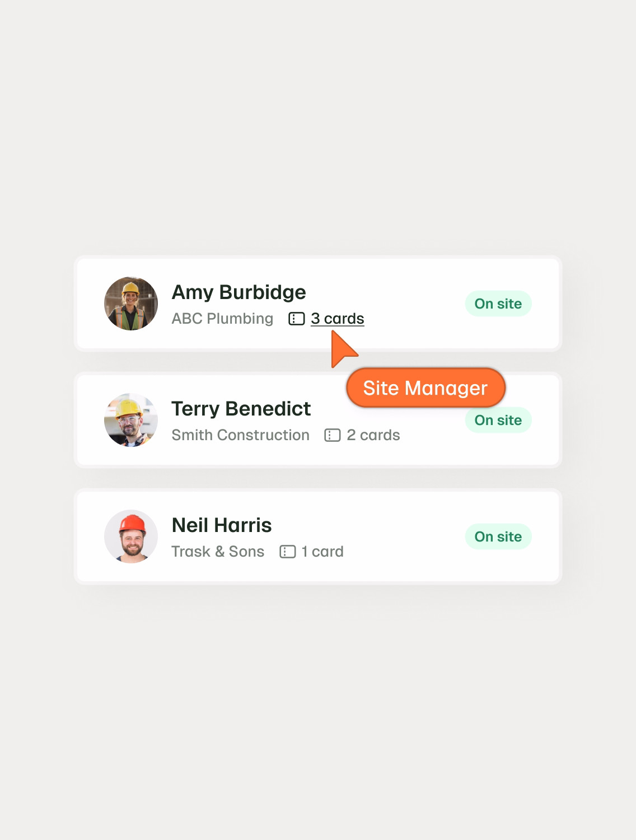Select the Amy Burbidge name

(x=238, y=292)
